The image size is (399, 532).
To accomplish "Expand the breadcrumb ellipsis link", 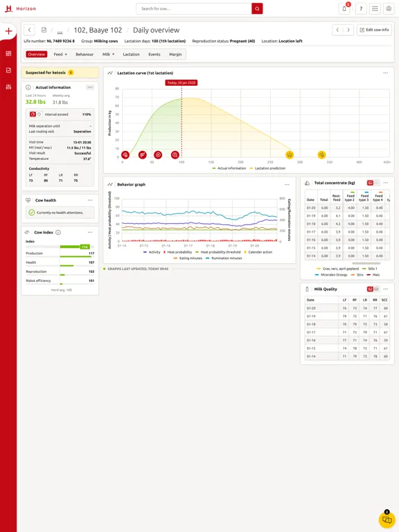I will tap(60, 30).
